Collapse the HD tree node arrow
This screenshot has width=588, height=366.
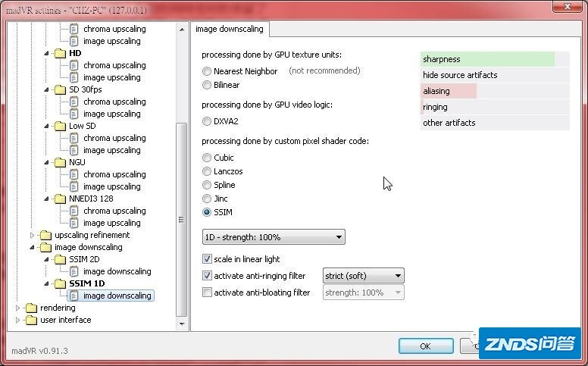click(46, 53)
